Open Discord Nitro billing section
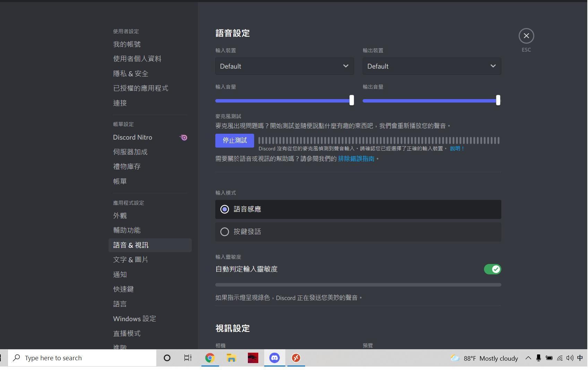This screenshot has width=588, height=370. (x=150, y=138)
